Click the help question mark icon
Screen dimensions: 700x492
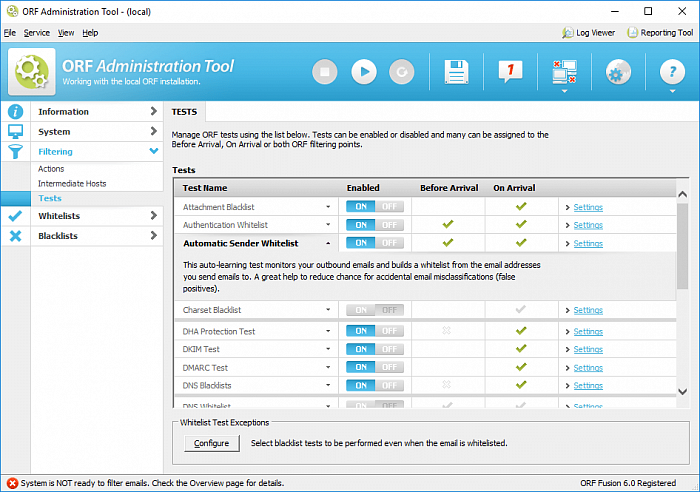coord(672,72)
